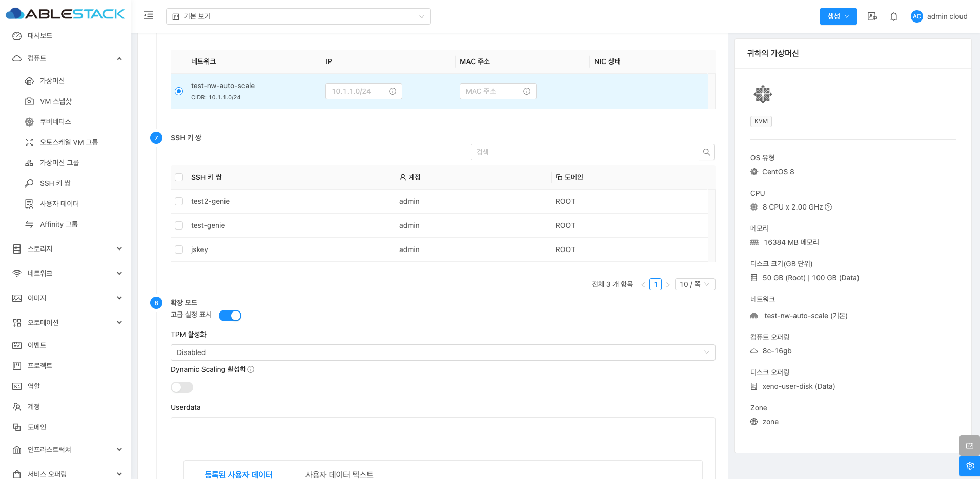Expand the 스토리지 sidebar menu
Screen dimensions: 980x479
pyautogui.click(x=67, y=249)
